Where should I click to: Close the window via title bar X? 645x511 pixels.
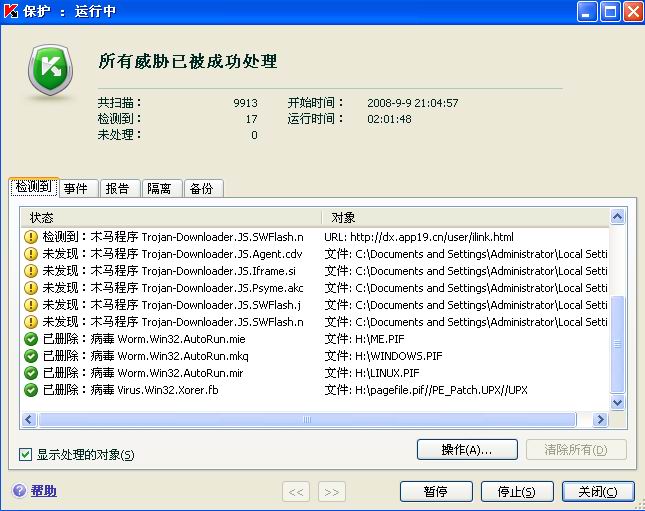pyautogui.click(x=633, y=11)
